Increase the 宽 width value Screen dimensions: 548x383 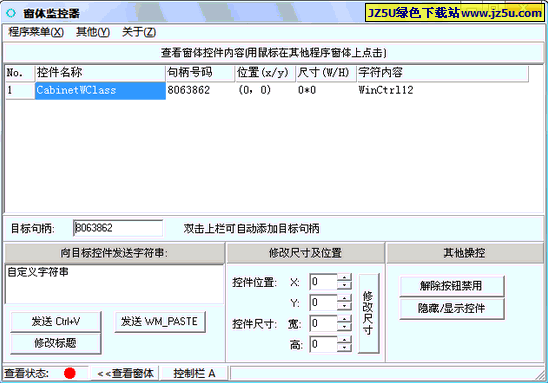[344, 320]
